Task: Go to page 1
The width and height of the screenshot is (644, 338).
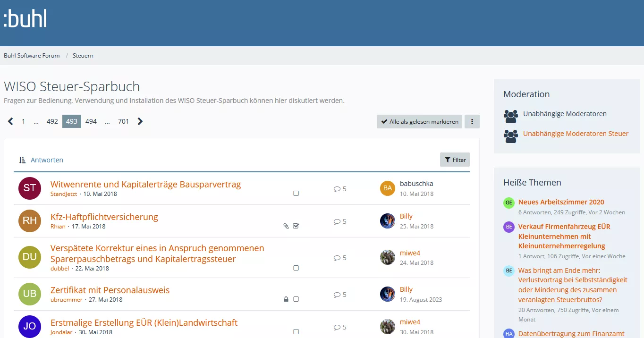Action: point(23,121)
